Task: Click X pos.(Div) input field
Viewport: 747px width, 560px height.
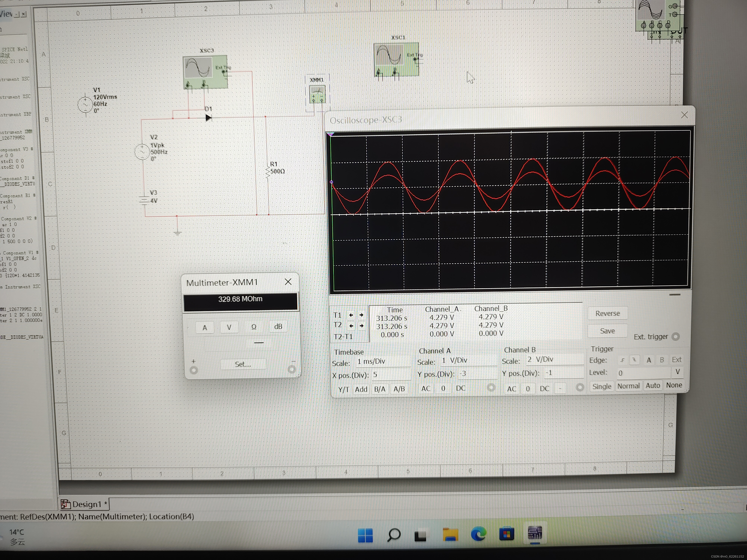Action: 391,375
